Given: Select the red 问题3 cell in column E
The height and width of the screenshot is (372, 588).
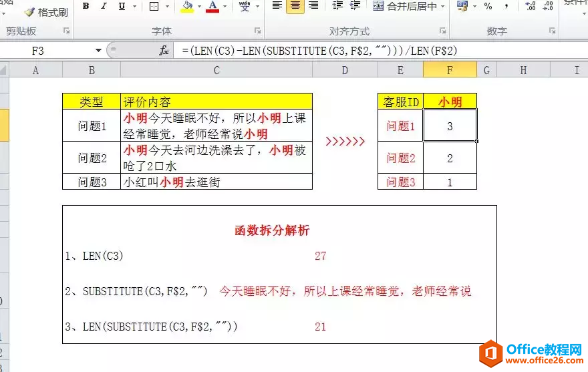Looking at the screenshot, I should [400, 182].
